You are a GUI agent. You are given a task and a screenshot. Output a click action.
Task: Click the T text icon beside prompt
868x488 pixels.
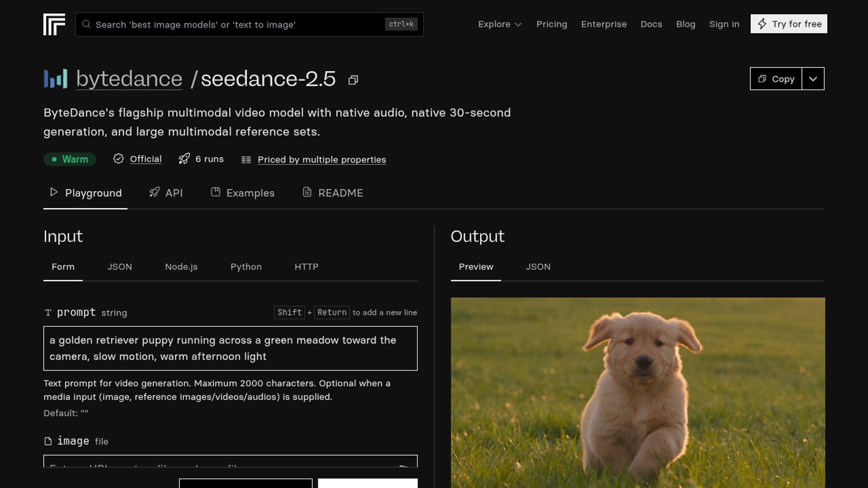pos(48,313)
